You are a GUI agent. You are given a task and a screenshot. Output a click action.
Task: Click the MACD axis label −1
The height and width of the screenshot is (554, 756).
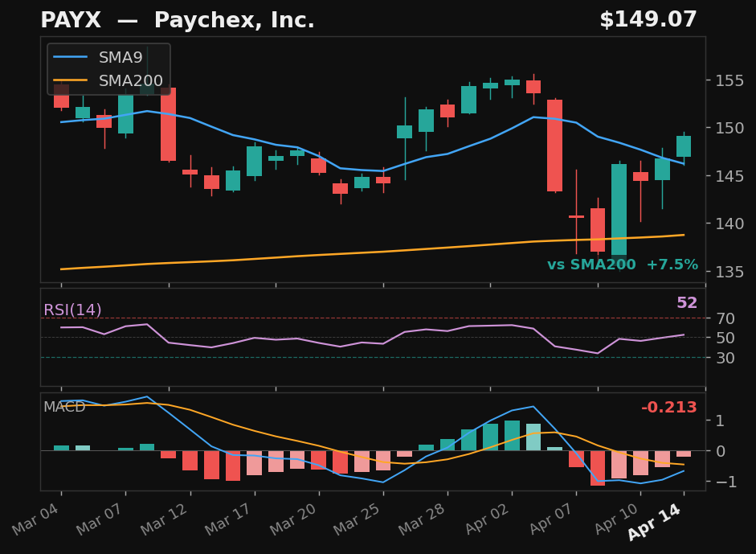(x=726, y=482)
